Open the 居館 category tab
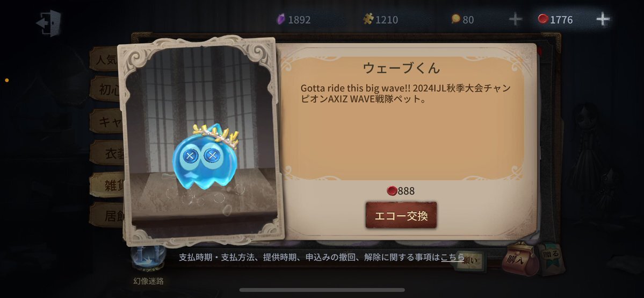Screen dimensions: 644x298 107,215
